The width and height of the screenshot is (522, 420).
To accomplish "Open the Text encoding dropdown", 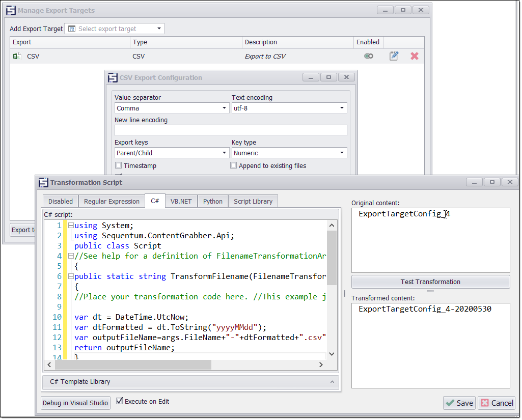I will pos(342,108).
